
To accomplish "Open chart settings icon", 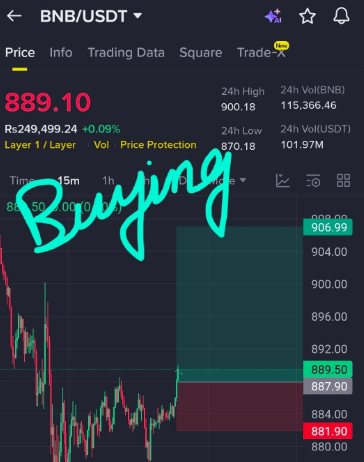I will point(313,181).
